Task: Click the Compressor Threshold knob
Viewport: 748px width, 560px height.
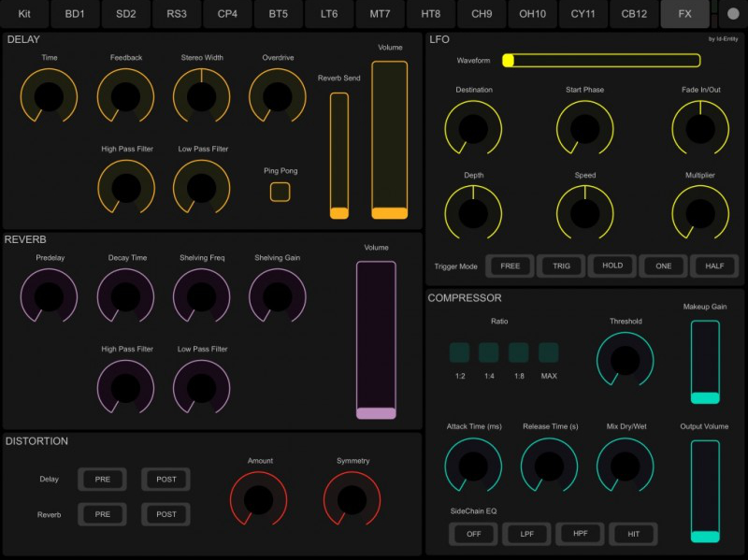Action: 625,357
